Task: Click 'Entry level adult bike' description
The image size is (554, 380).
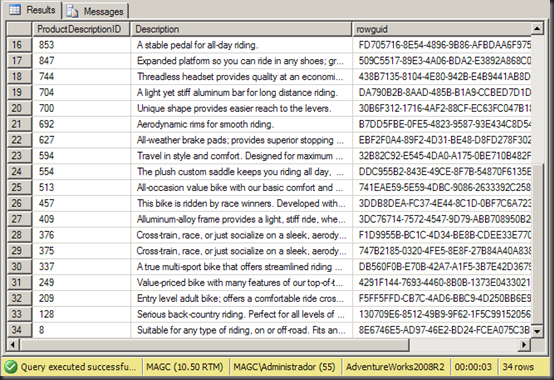Action: [241, 298]
